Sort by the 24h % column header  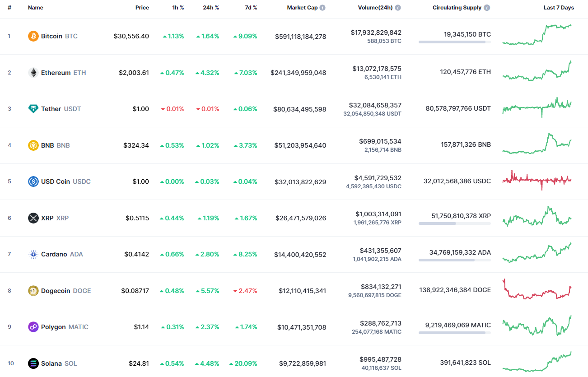click(211, 7)
